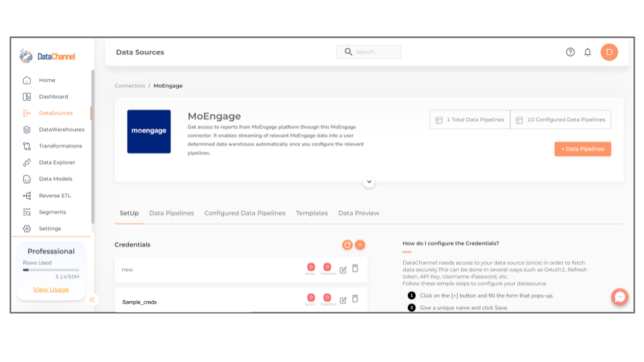Click the MoEngage breadcrumb text
This screenshot has width=644, height=362.
(x=168, y=86)
